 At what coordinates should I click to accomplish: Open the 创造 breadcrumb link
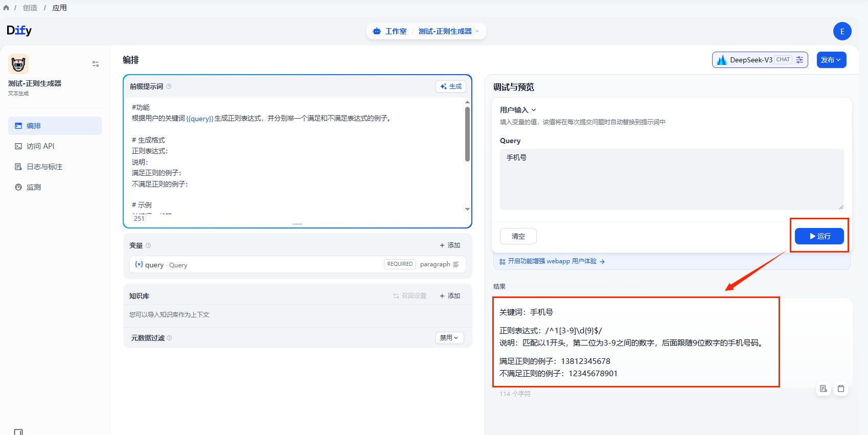30,8
